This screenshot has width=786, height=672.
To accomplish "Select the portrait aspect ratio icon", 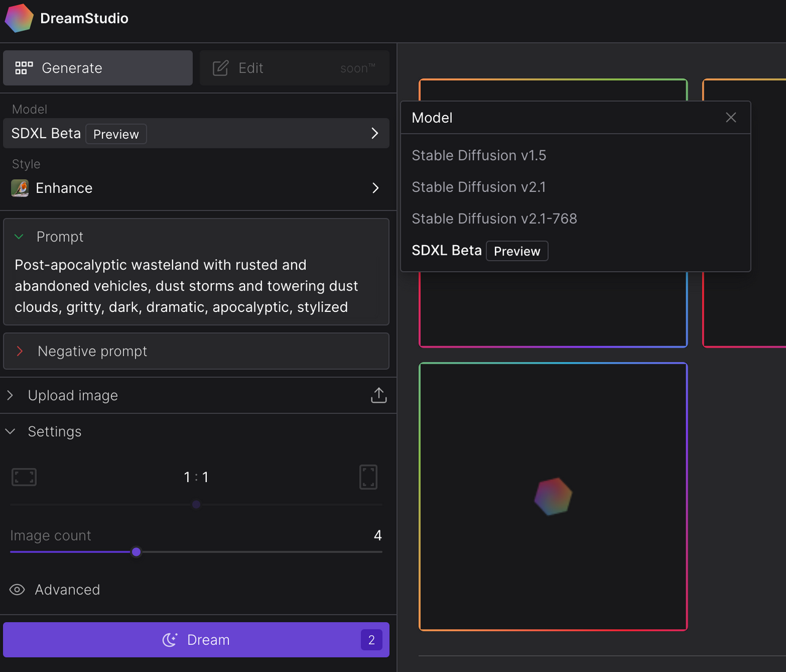I will tap(368, 477).
